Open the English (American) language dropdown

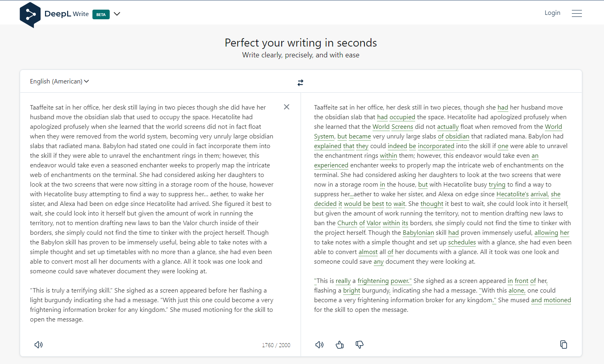(x=59, y=81)
